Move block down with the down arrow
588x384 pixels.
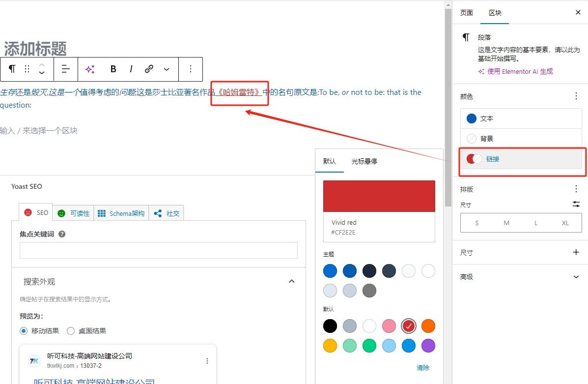tap(42, 73)
